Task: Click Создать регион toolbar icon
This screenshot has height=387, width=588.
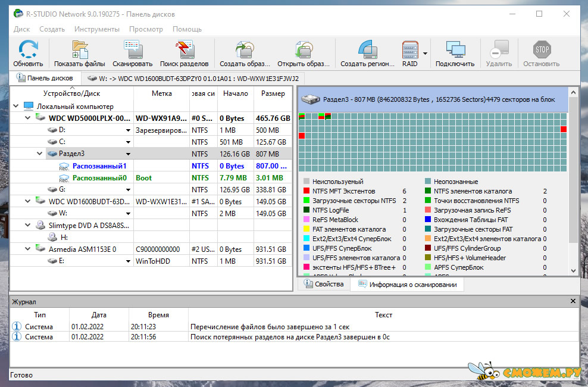Action: click(368, 49)
